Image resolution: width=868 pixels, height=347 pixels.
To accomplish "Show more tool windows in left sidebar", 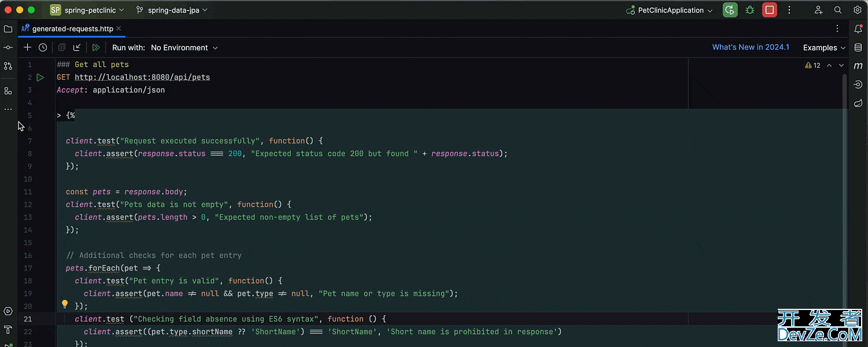I will click(8, 109).
